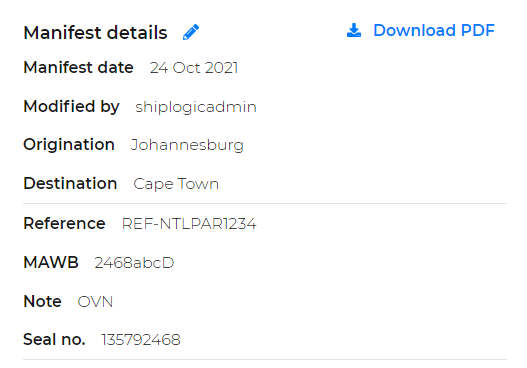Select the shiplogicadmin modified-by value
The width and height of the screenshot is (527, 368).
196,107
